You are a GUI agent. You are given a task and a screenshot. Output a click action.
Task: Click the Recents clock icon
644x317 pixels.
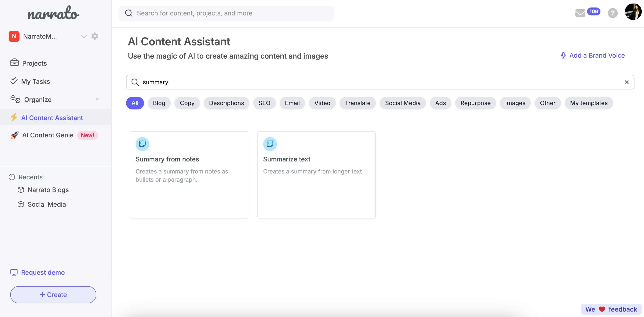click(x=12, y=177)
